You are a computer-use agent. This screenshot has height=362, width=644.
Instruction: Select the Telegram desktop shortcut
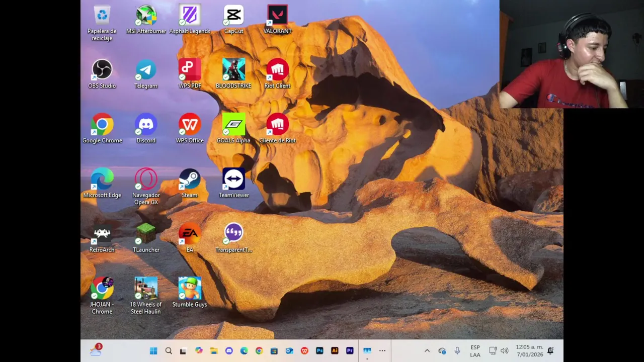(146, 74)
